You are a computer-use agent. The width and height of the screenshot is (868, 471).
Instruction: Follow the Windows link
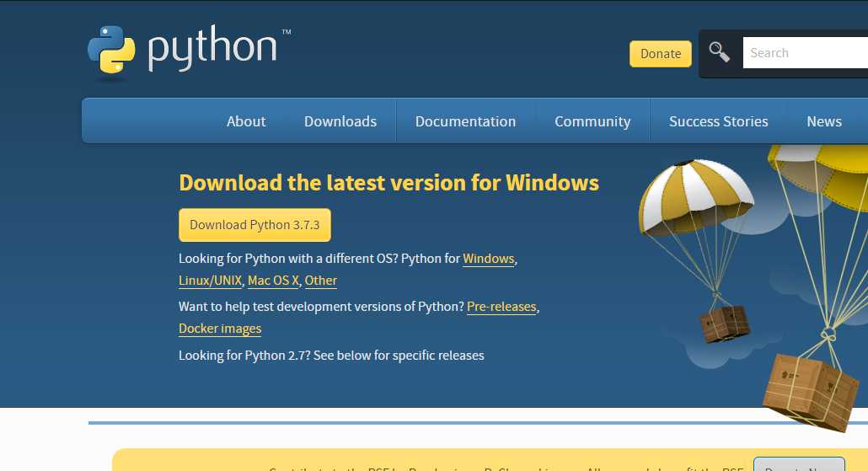pos(488,259)
